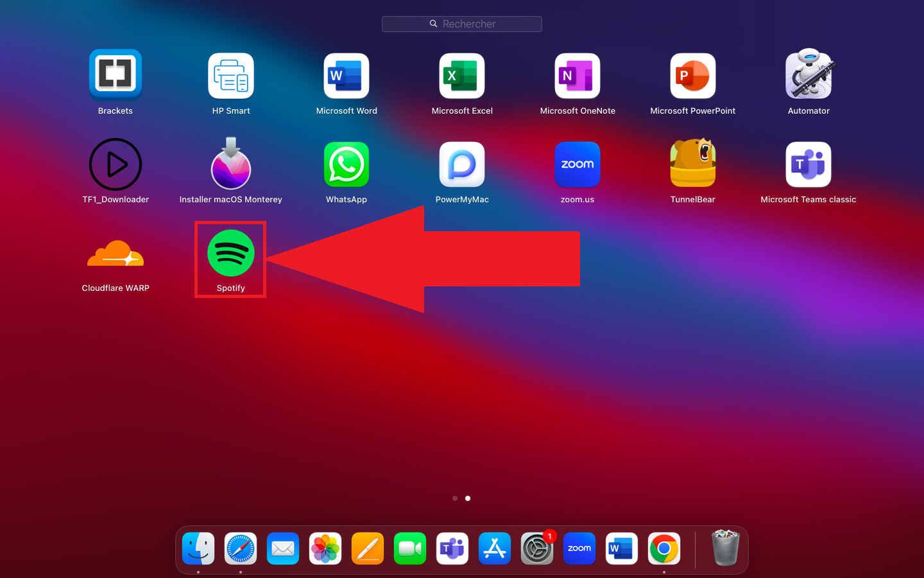This screenshot has height=578, width=924.
Task: Open Word in the Dock
Action: (622, 549)
